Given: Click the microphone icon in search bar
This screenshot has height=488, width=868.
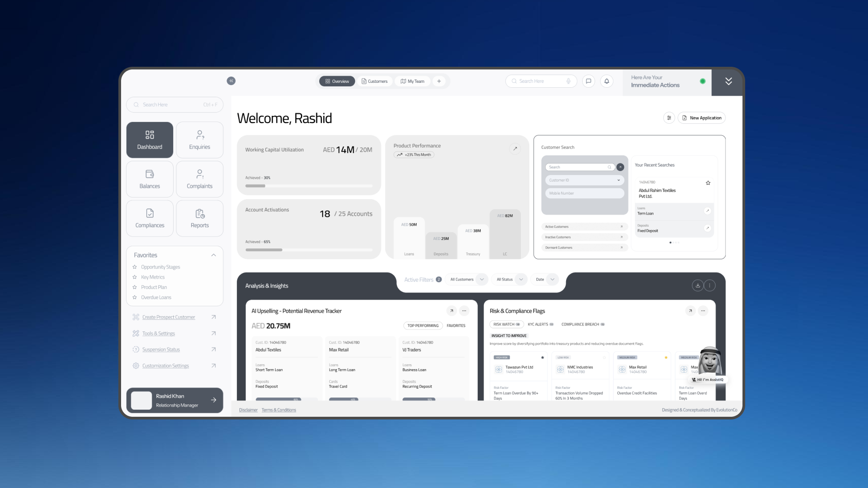Looking at the screenshot, I should point(568,81).
